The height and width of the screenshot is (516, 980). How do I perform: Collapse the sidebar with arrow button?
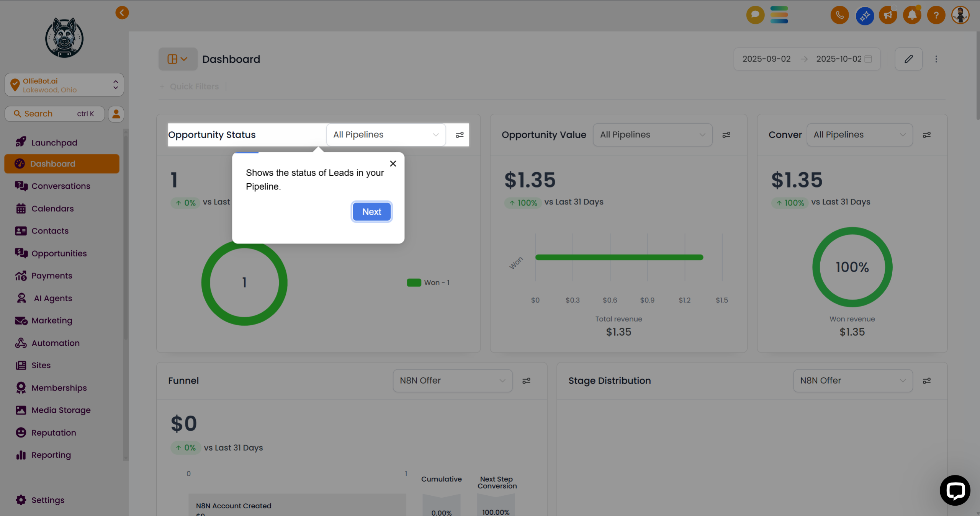[122, 13]
